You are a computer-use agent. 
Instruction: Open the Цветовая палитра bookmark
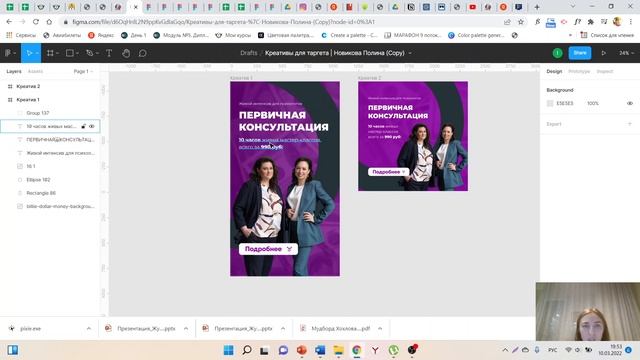(x=286, y=36)
